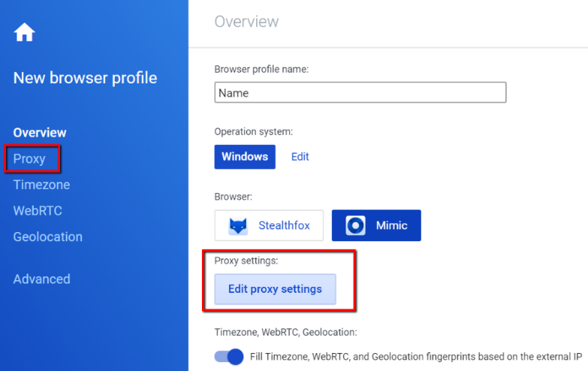
Task: Switch to the Timezone settings section
Action: click(x=41, y=185)
